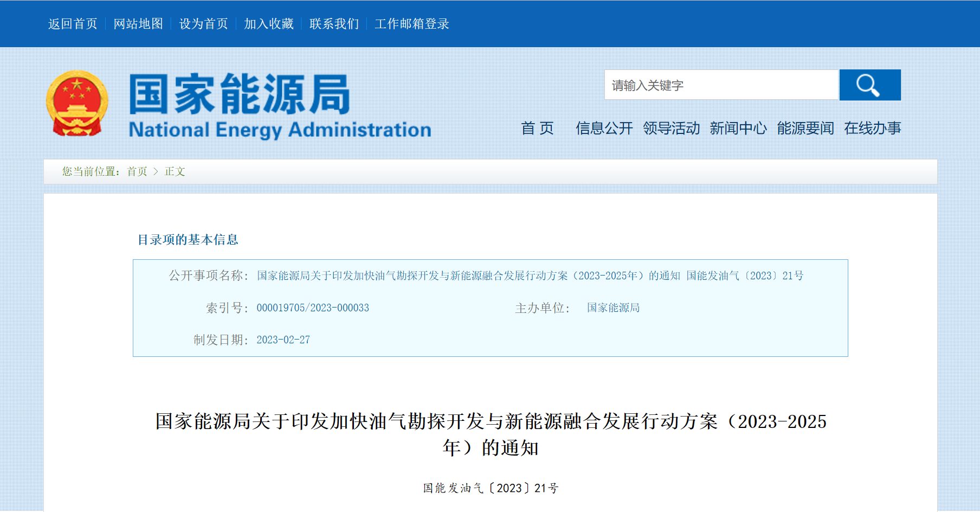Click the search magnifier button

[870, 85]
